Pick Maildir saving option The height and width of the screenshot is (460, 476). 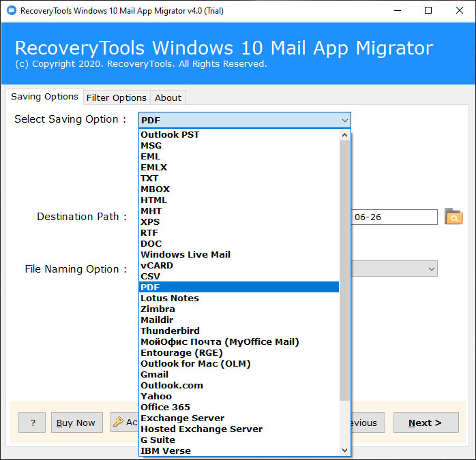tap(239, 320)
